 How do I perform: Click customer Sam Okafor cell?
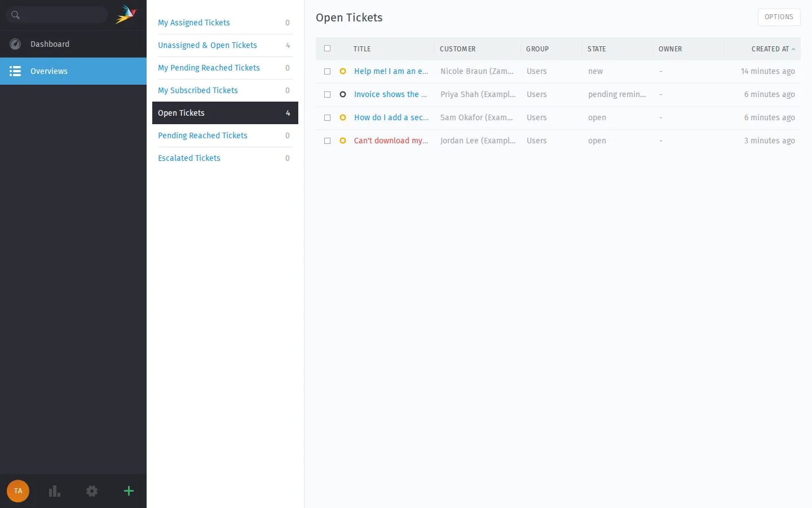[477, 117]
